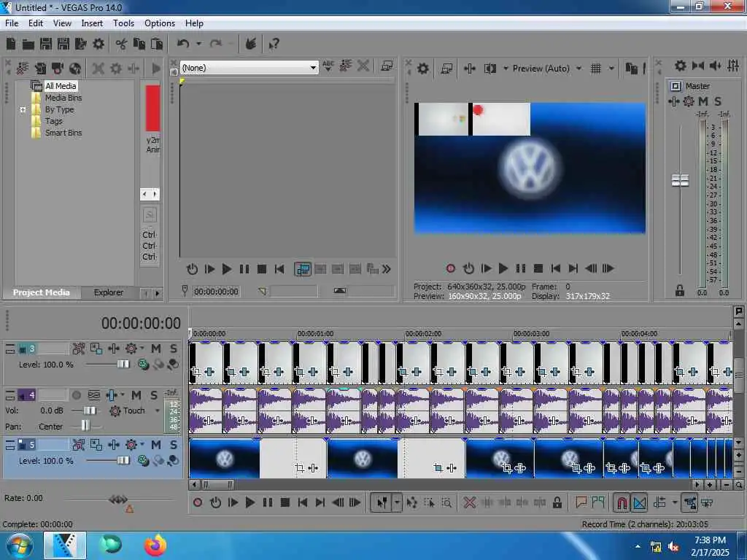Viewport: 747px width, 560px height.
Task: Click the Insert Marker icon in timeline toolbar
Action: pyautogui.click(x=581, y=502)
